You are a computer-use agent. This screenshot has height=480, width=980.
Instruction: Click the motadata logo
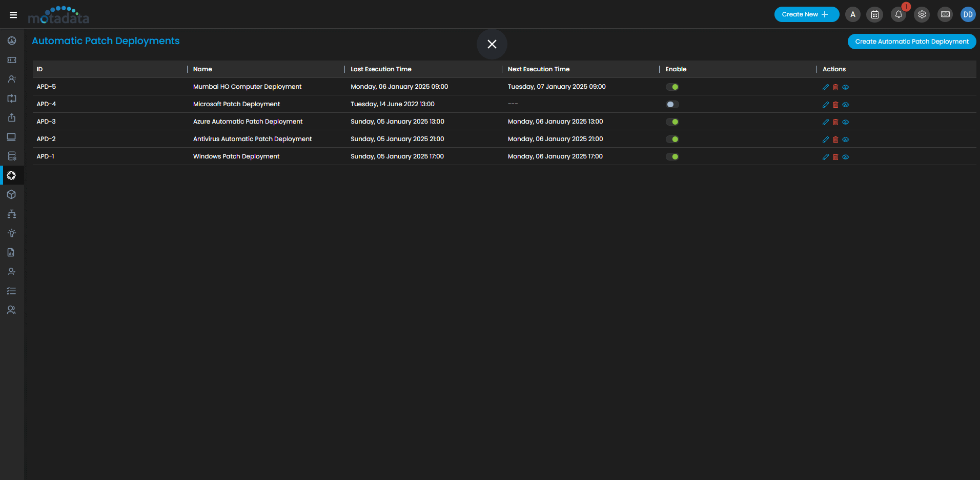(59, 15)
